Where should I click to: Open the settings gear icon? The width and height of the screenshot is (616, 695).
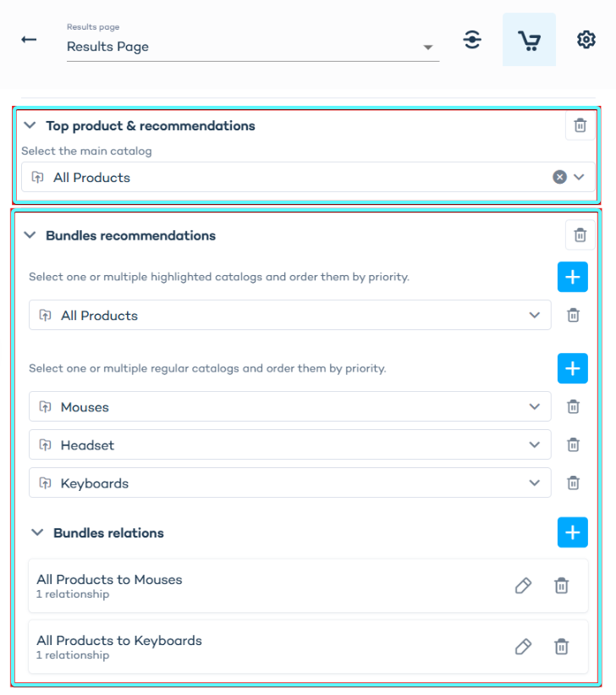(x=586, y=40)
